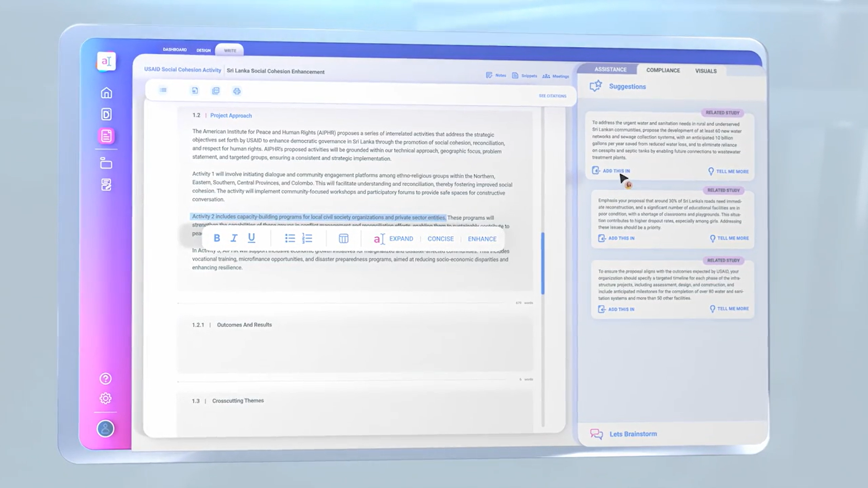This screenshot has width=868, height=488.
Task: Underline the selected text
Action: 251,238
